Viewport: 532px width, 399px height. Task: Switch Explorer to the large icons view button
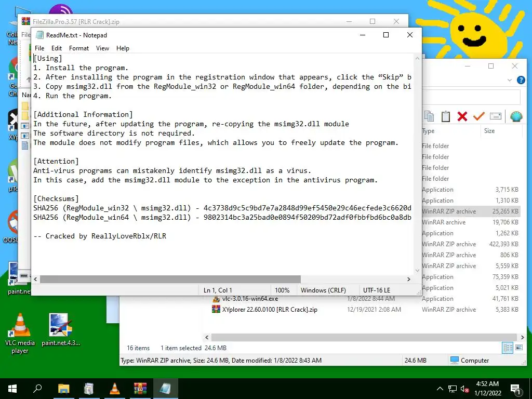pyautogui.click(x=519, y=348)
